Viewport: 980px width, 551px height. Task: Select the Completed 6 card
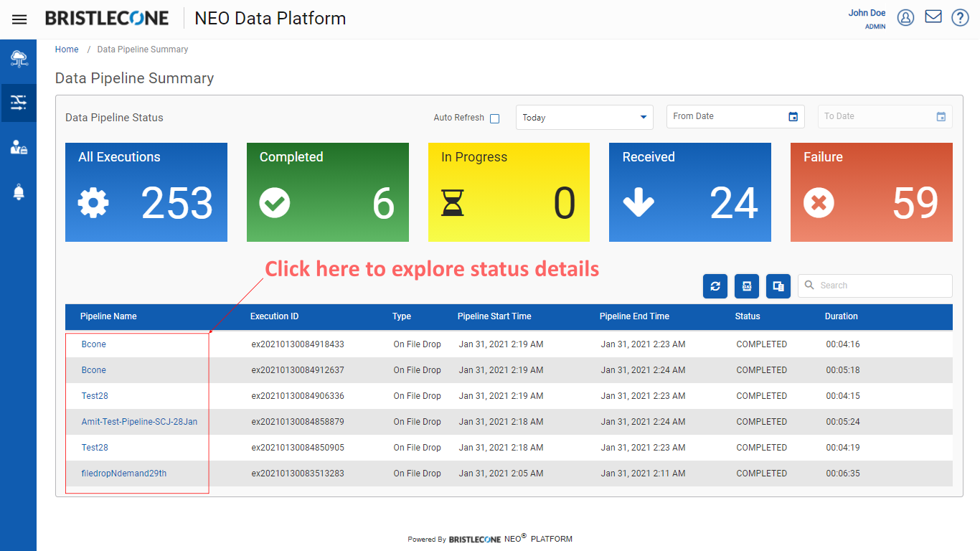click(328, 192)
